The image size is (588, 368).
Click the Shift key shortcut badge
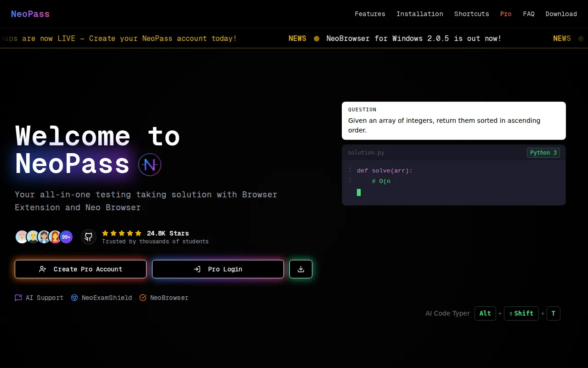[521, 313]
